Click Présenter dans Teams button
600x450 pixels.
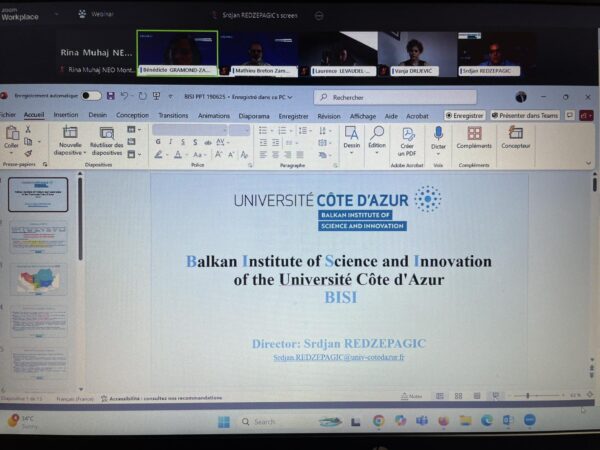(x=525, y=116)
